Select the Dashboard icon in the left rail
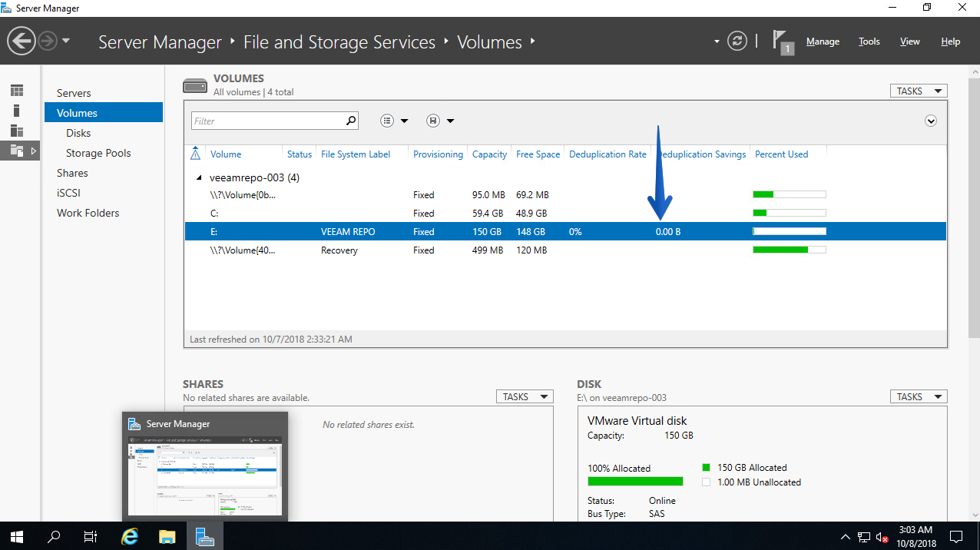 click(17, 91)
